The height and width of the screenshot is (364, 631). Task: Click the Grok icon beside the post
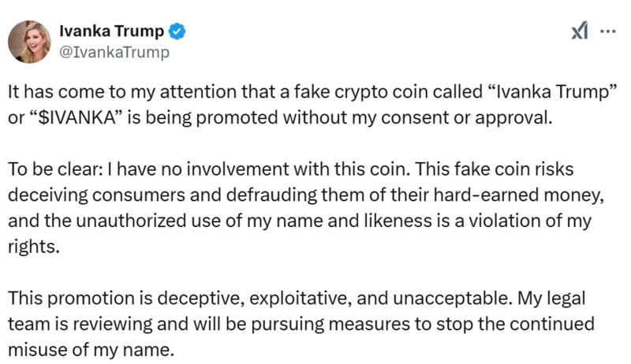point(579,31)
